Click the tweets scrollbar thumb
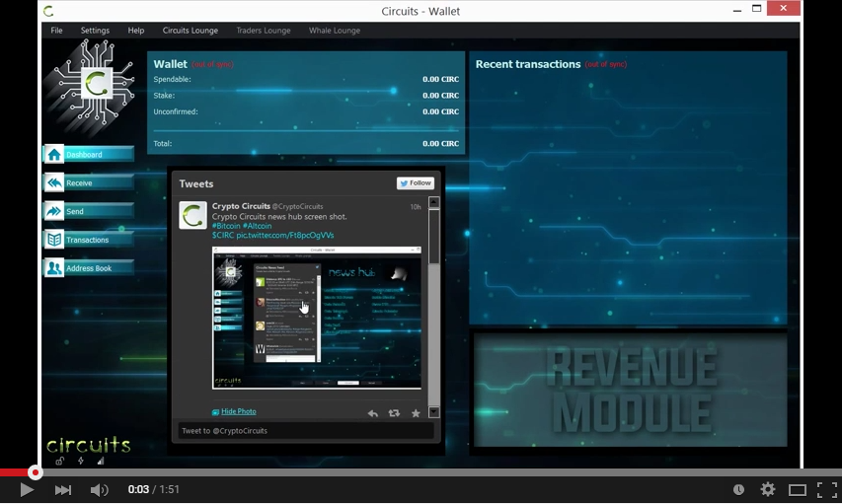 click(x=434, y=236)
